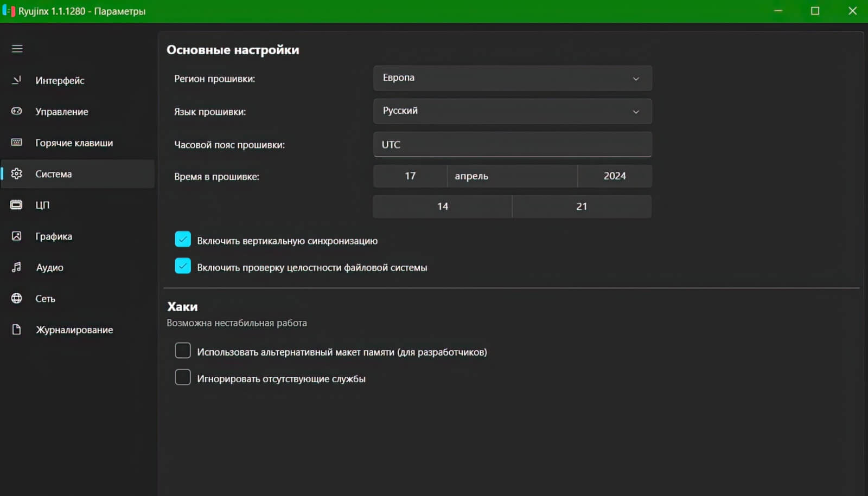The width and height of the screenshot is (868, 496).
Task: Minimize the Ryujinx Параметры window
Action: click(x=778, y=11)
